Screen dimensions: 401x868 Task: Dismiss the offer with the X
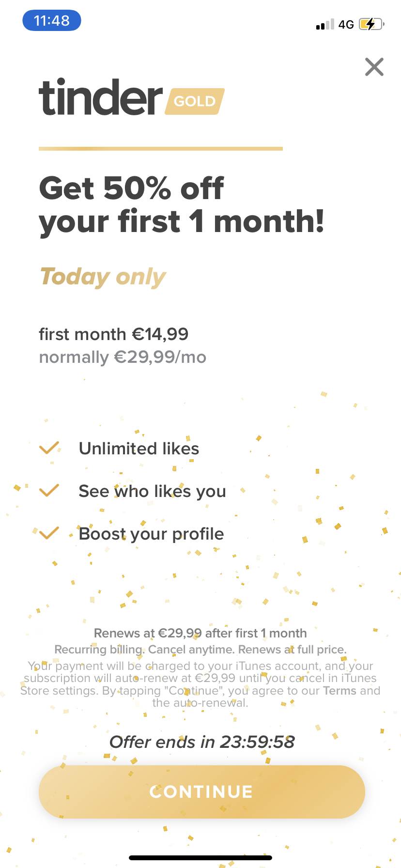pyautogui.click(x=374, y=67)
